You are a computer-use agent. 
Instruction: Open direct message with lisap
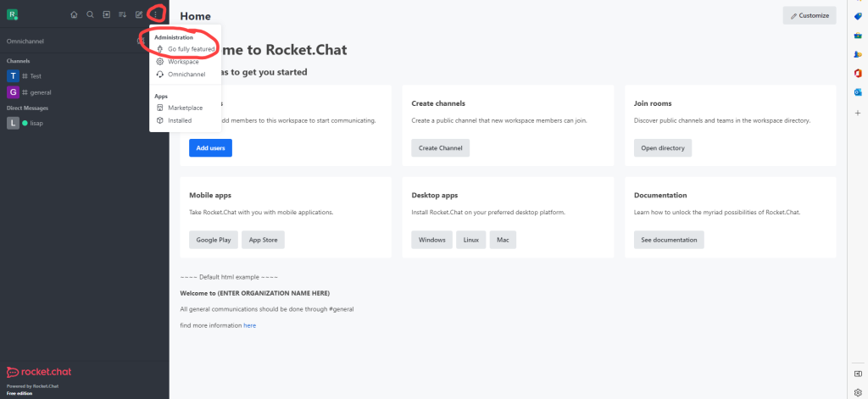(36, 123)
